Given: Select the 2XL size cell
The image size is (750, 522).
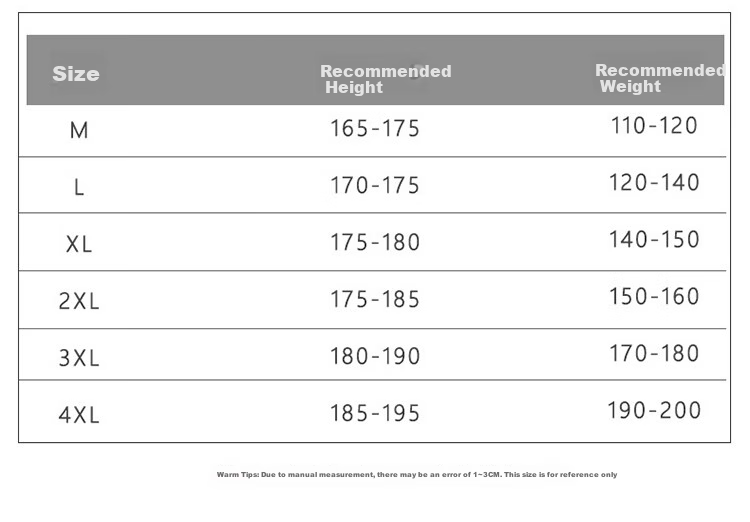Looking at the screenshot, I should point(79,301).
